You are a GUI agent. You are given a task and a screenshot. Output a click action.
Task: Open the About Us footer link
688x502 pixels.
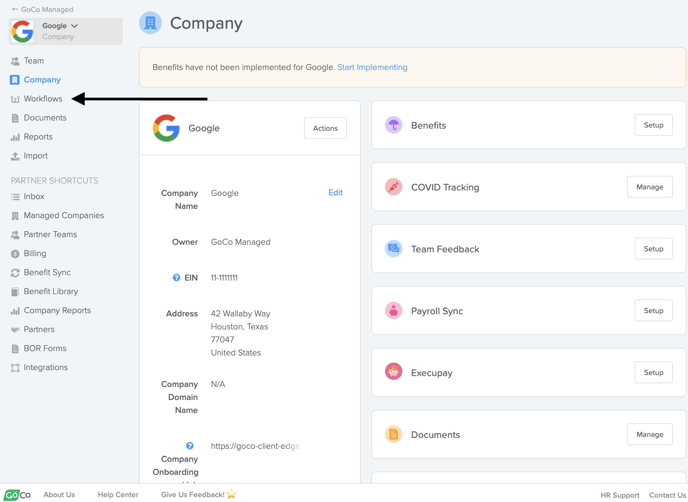(x=59, y=495)
